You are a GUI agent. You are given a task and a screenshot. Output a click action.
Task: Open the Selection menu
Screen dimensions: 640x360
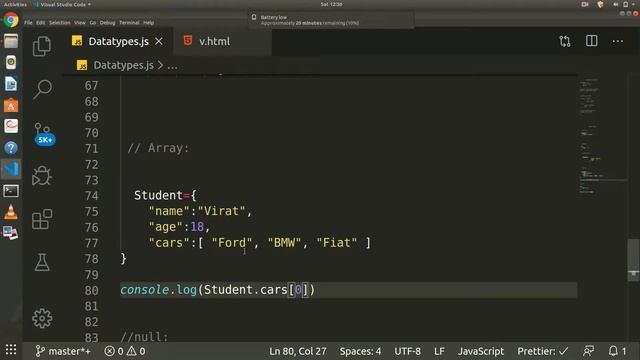pos(60,23)
